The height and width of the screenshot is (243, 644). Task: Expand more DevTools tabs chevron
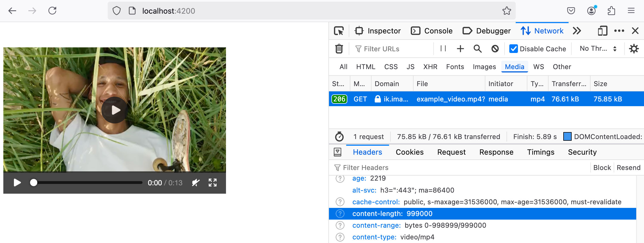[x=577, y=31]
